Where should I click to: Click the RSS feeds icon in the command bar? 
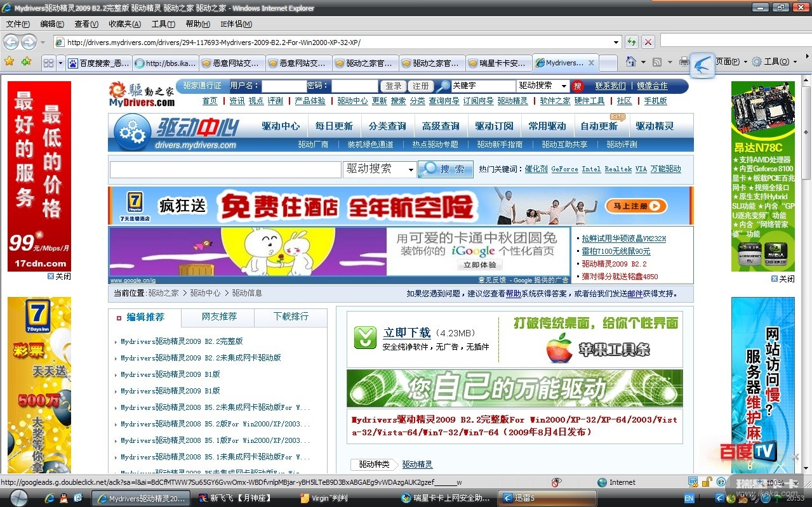click(x=657, y=62)
